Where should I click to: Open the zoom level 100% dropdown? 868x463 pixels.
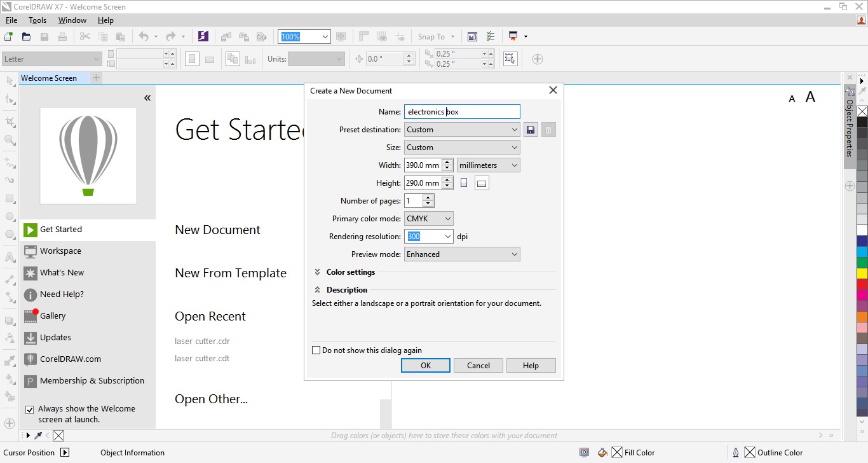pyautogui.click(x=325, y=37)
